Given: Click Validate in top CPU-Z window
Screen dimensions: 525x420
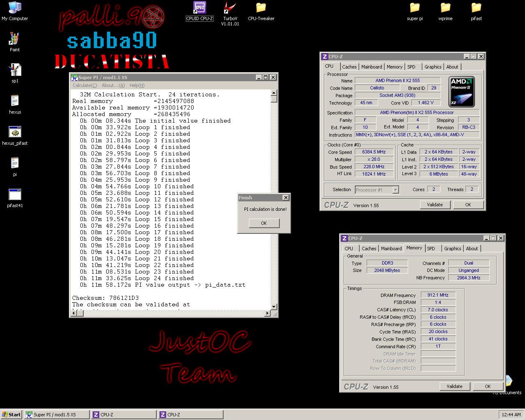Looking at the screenshot, I should click(x=435, y=205).
